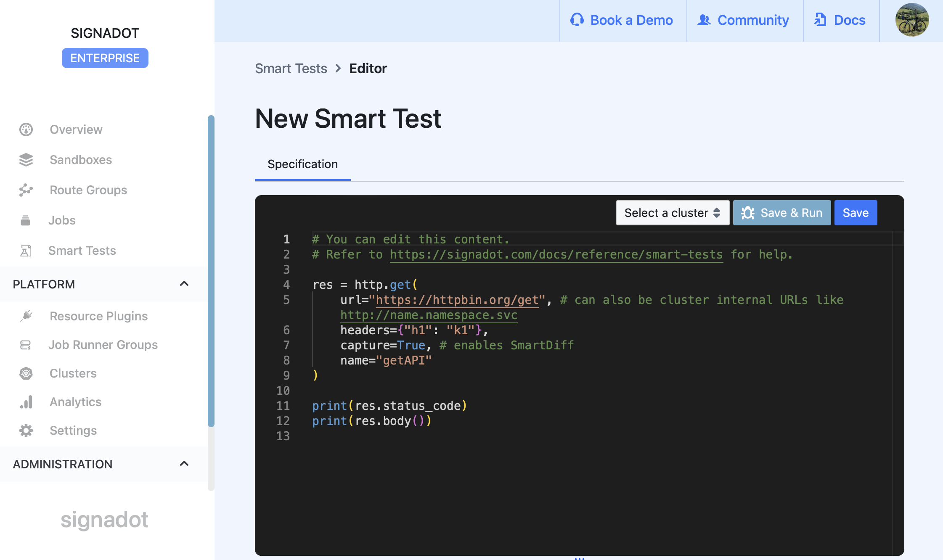The height and width of the screenshot is (560, 943).
Task: Click Save & Run button
Action: coord(781,213)
